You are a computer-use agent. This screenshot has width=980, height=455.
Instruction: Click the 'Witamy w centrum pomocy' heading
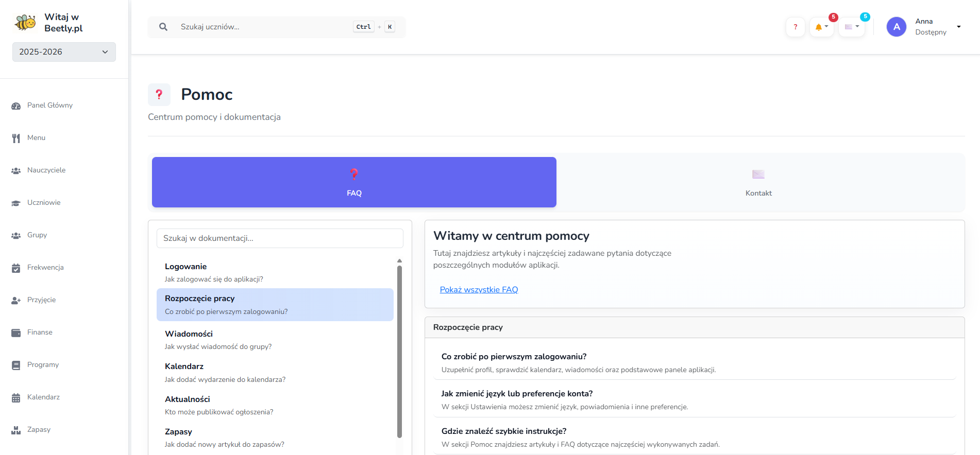(511, 236)
